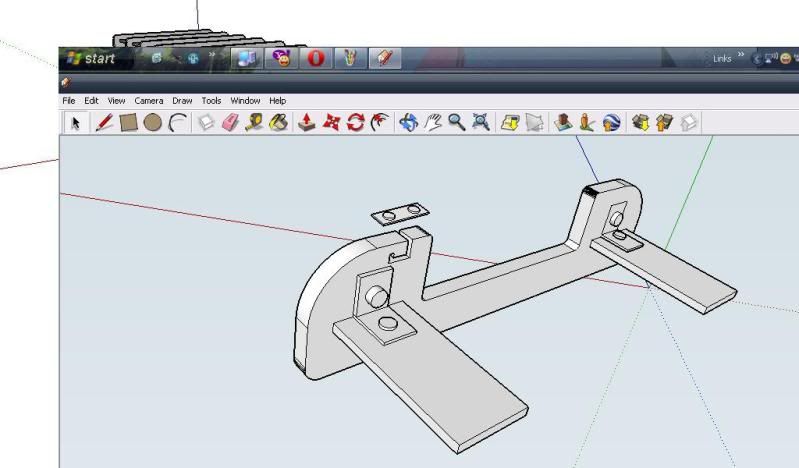
Task: Click the Share Model upload icon
Action: coord(664,123)
